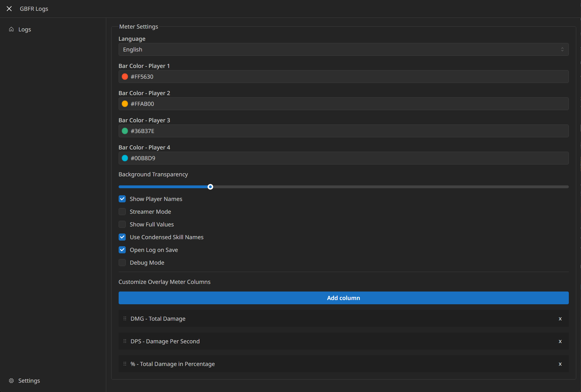Click the Add column button
Viewport: 581px width, 392px height.
click(343, 298)
